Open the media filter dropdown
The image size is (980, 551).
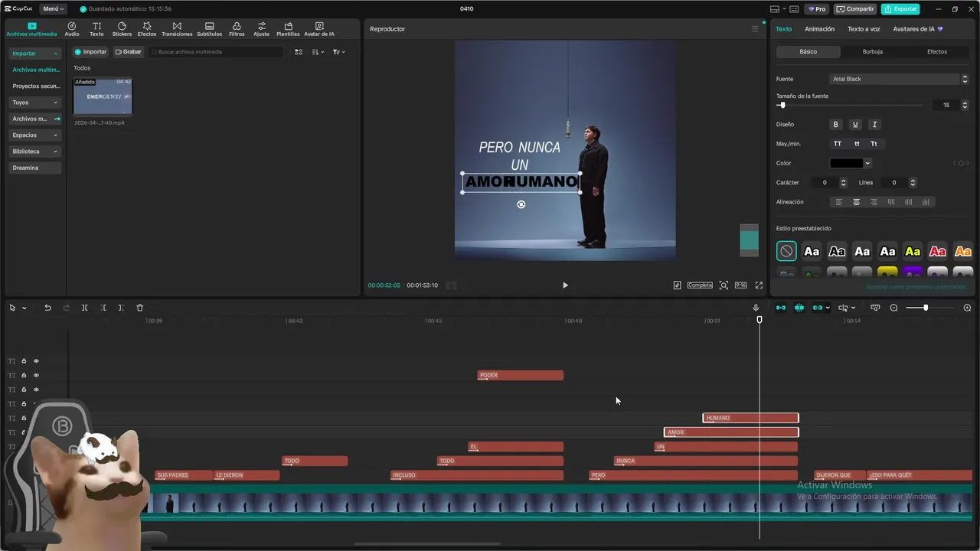click(339, 52)
